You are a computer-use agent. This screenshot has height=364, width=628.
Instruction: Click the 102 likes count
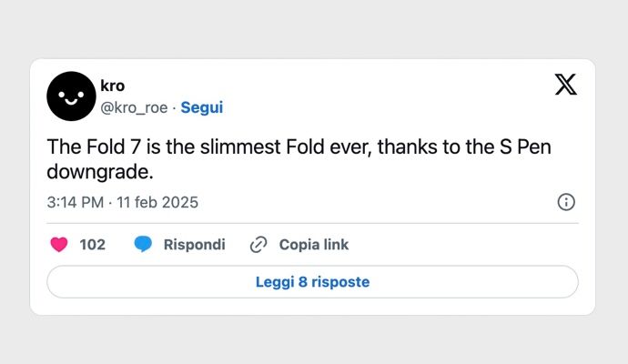[92, 245]
